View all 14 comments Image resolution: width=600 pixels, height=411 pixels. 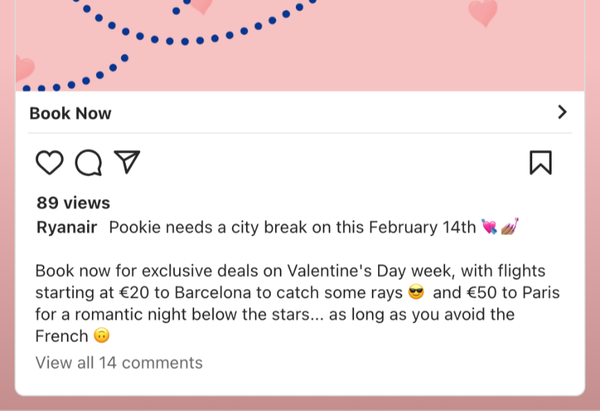(119, 362)
